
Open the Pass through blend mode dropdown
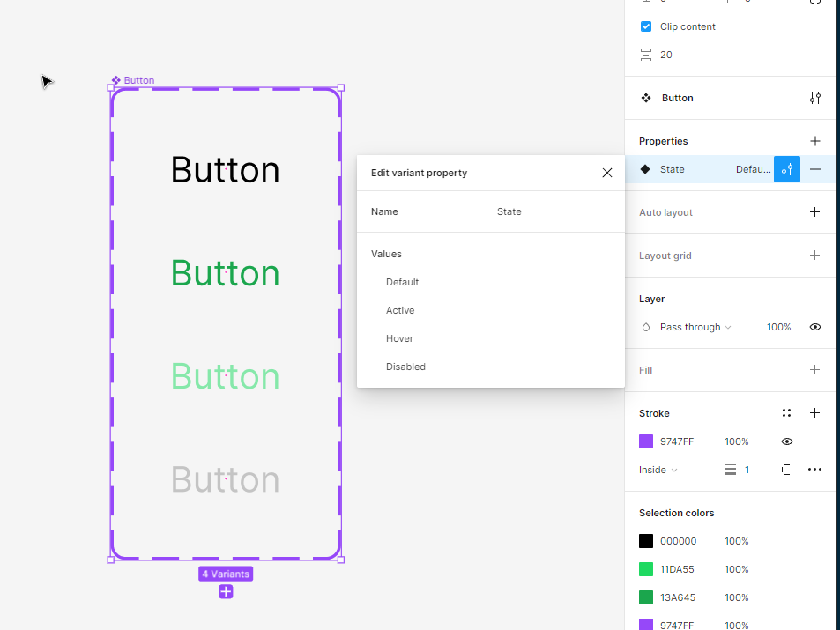click(x=695, y=327)
